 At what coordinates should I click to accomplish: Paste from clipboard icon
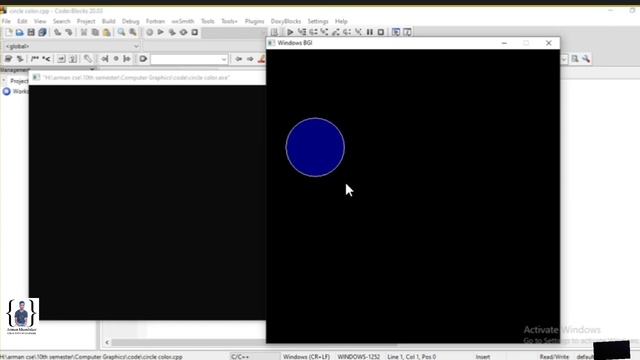click(x=106, y=32)
